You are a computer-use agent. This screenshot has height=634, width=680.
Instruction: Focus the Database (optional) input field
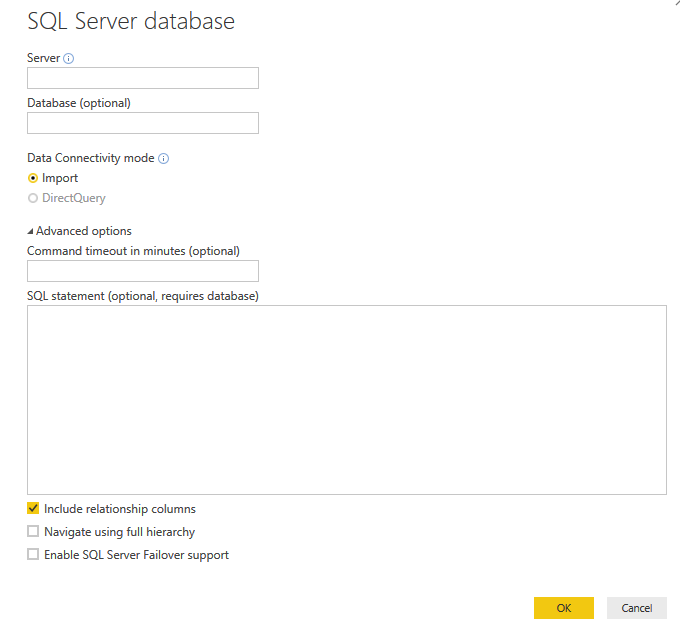143,123
